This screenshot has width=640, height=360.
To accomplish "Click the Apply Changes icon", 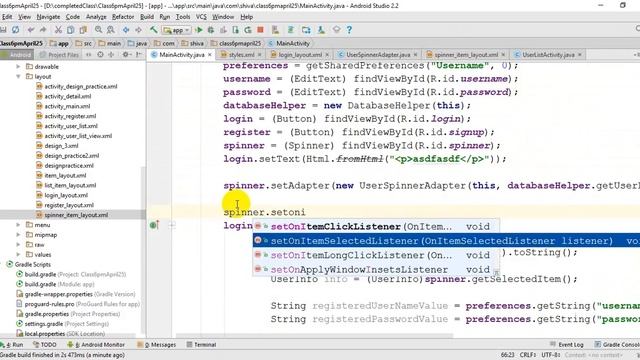I will (x=248, y=30).
